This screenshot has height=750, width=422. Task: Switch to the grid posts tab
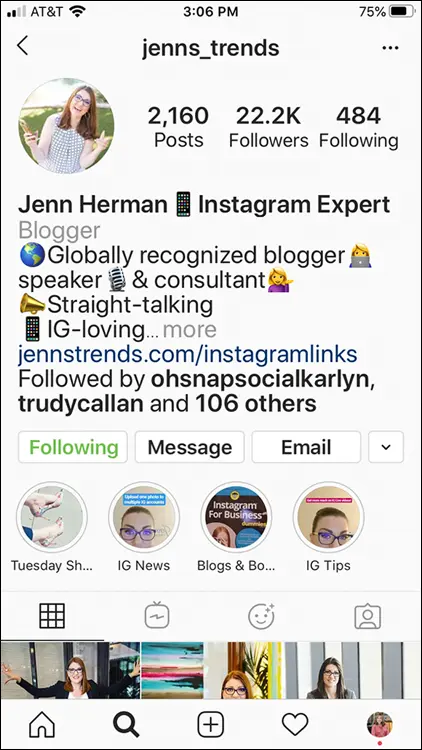coord(52,616)
